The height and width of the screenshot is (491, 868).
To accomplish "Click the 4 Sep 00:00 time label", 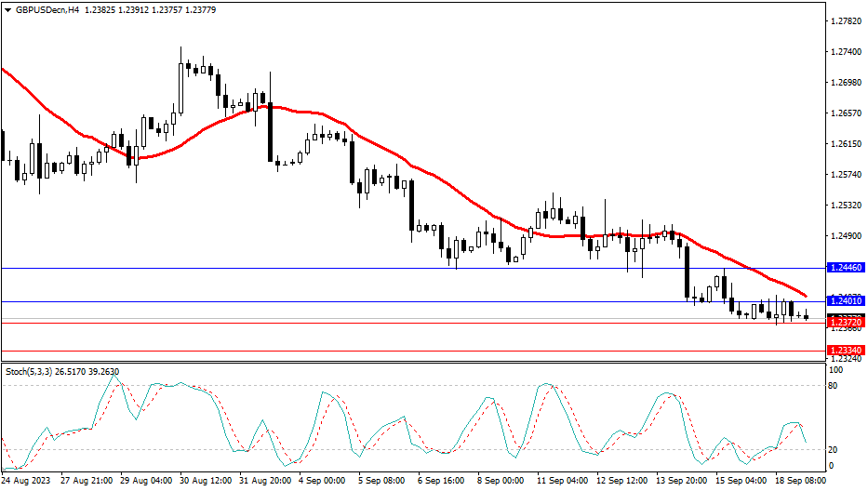I will click(322, 481).
